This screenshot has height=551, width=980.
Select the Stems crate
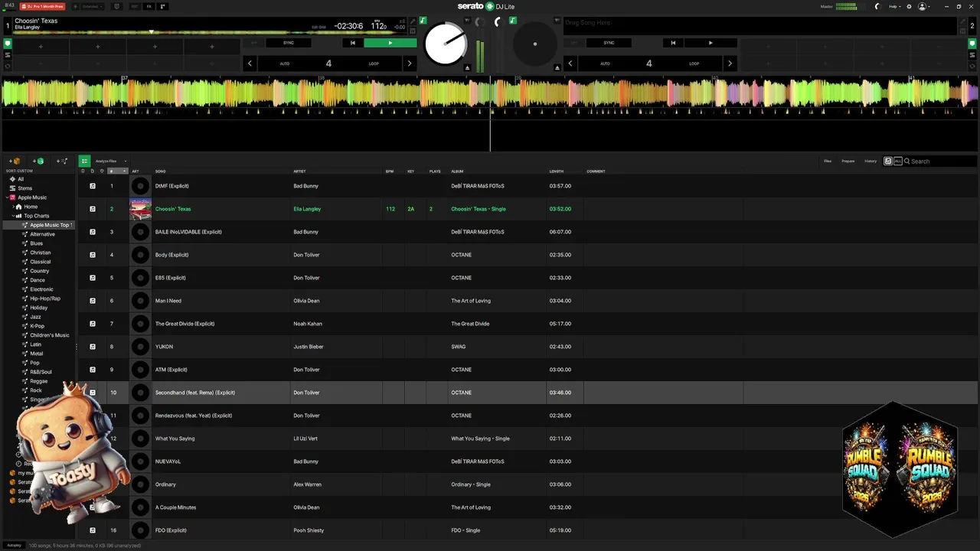[25, 188]
